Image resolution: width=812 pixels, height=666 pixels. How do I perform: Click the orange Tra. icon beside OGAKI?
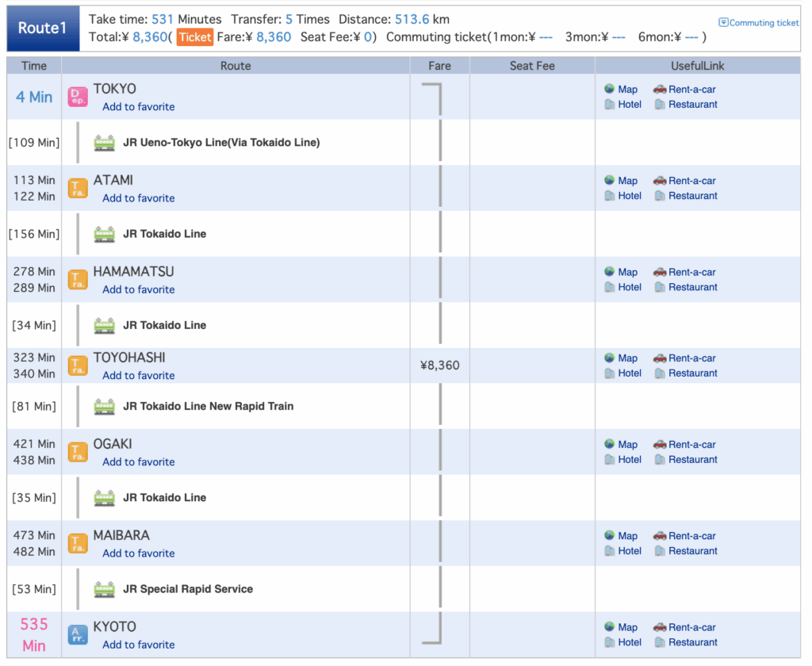coord(78,453)
